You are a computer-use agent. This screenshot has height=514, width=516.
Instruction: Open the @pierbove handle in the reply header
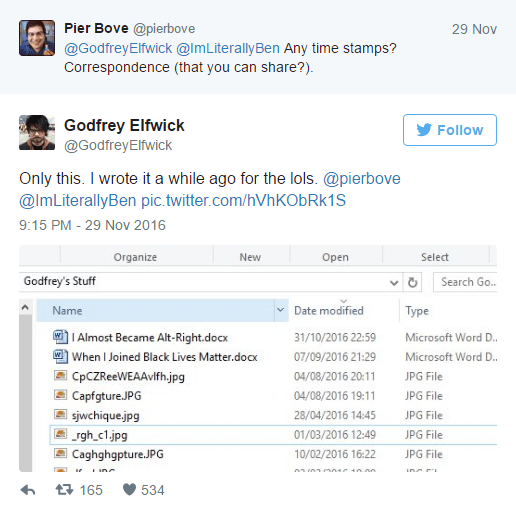[x=164, y=29]
